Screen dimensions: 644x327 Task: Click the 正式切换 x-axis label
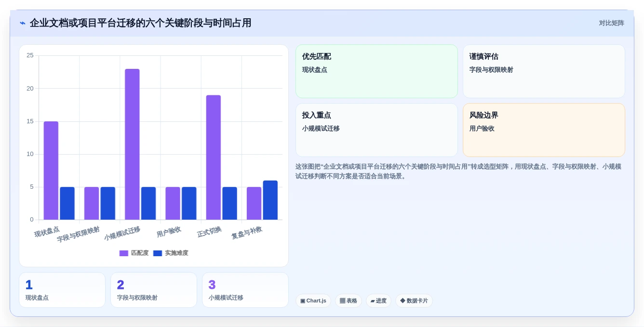[209, 232]
